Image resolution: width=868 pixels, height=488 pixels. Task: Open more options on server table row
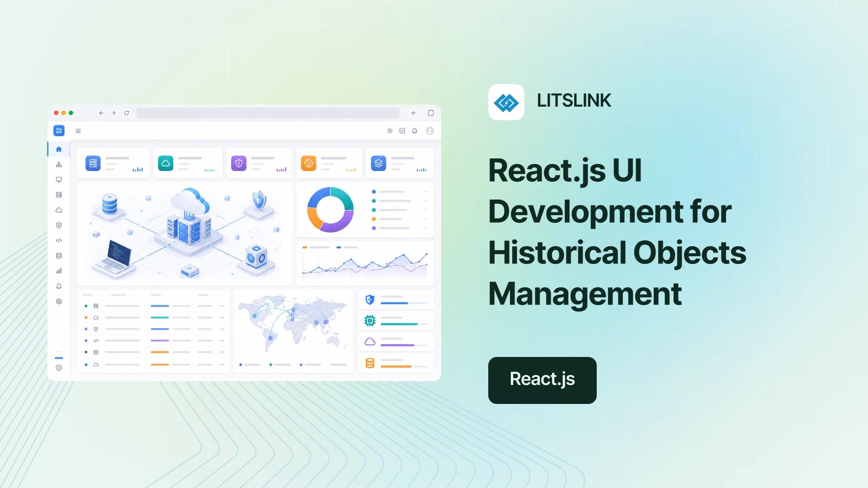tap(222, 306)
